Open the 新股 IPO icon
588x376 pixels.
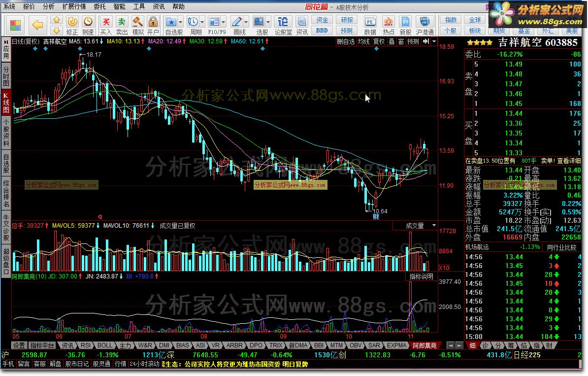[405, 26]
